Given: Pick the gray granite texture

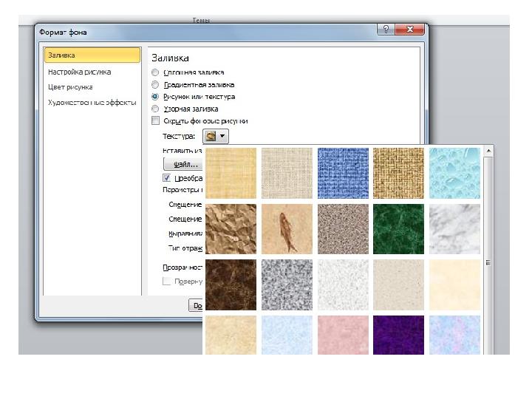Looking at the screenshot, I should coord(287,285).
